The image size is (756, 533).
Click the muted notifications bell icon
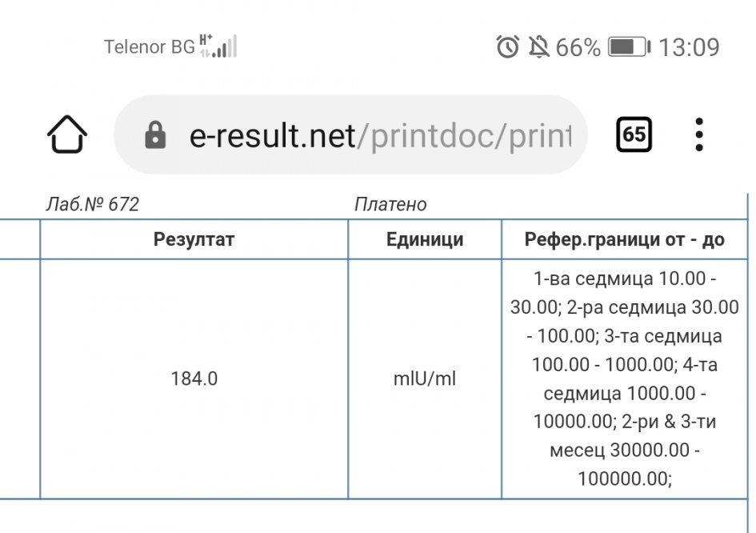(x=539, y=47)
